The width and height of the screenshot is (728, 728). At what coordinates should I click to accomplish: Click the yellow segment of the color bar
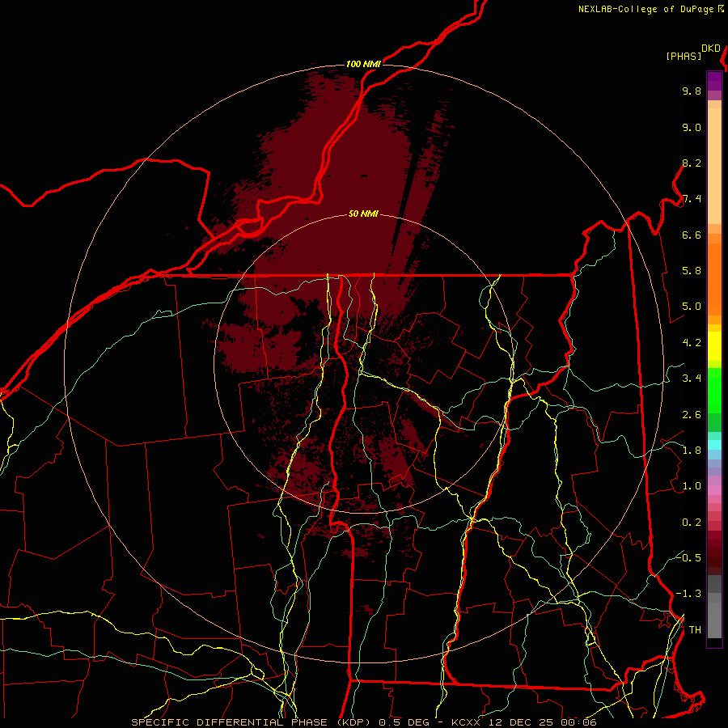coord(714,345)
